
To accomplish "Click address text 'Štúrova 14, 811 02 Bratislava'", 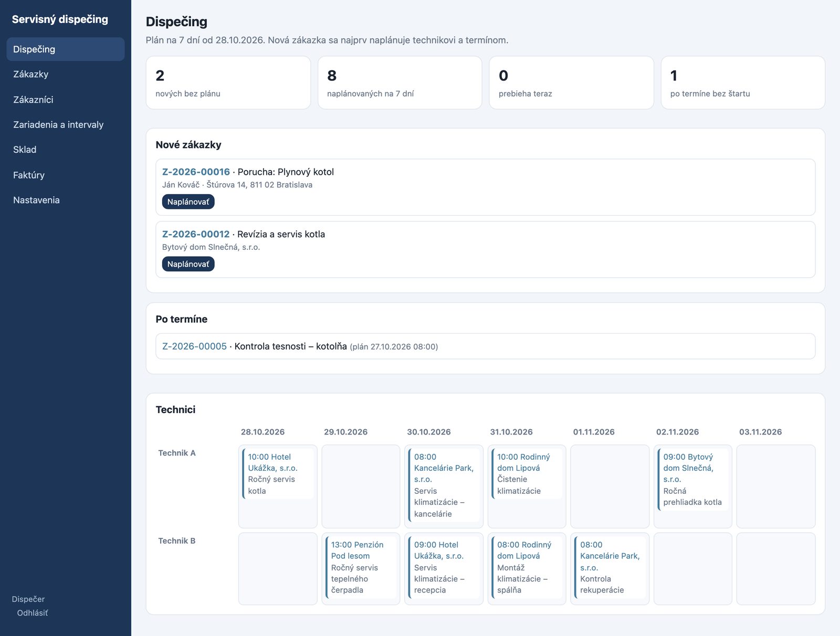I will (259, 185).
